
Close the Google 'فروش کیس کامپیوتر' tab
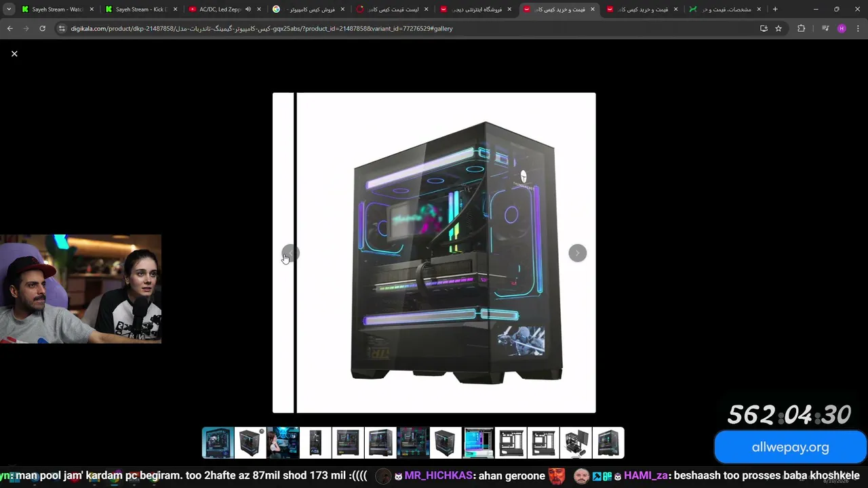[342, 9]
